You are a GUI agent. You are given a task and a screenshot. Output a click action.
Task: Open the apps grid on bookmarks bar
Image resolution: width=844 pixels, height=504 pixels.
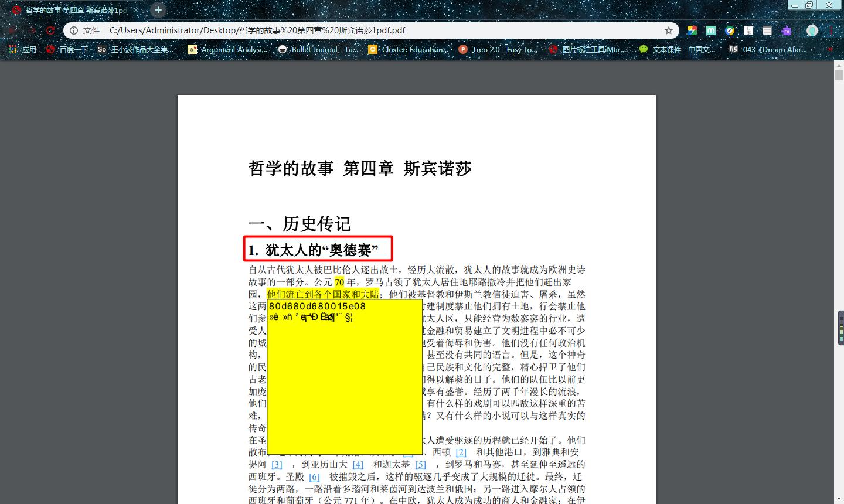tap(12, 49)
